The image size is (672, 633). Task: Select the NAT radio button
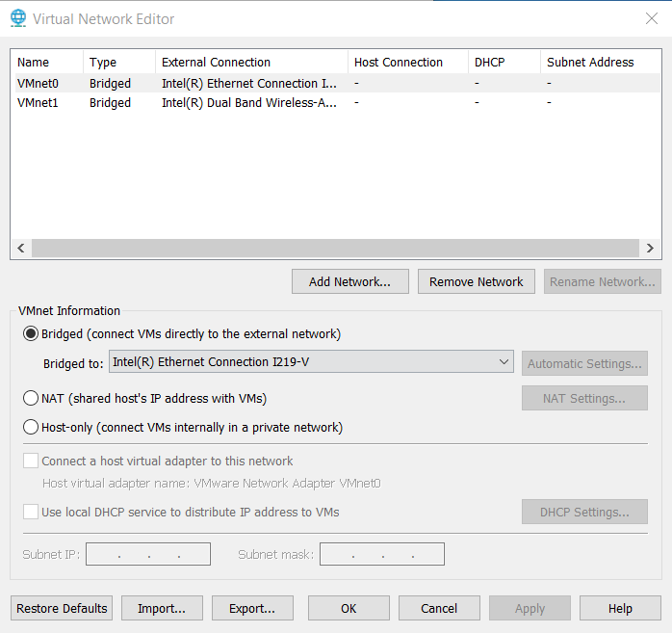tap(31, 398)
